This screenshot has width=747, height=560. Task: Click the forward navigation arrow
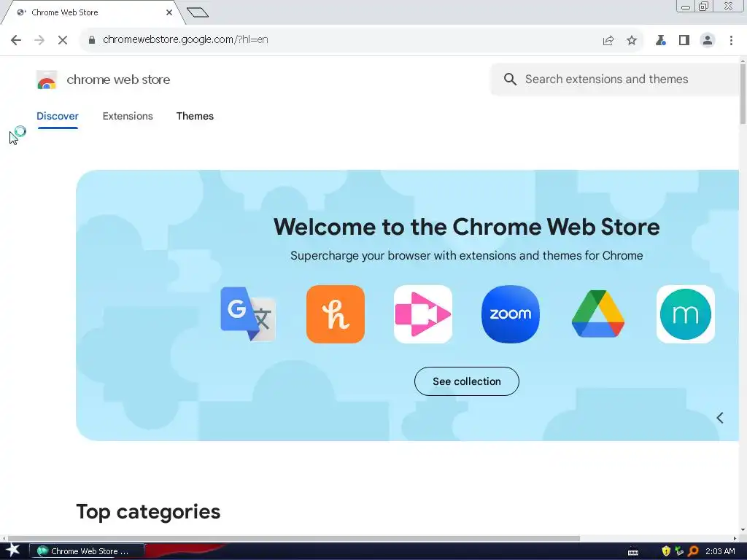tap(39, 40)
